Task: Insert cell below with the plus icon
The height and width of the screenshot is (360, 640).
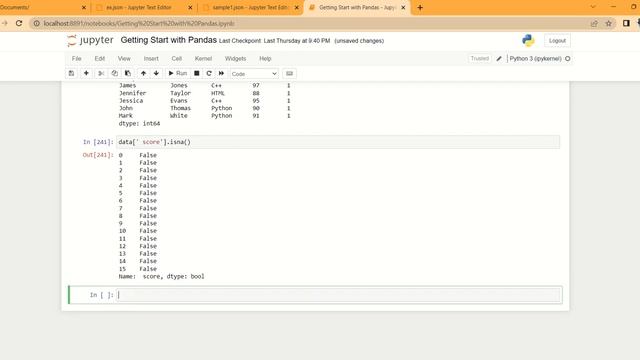Action: pos(86,73)
